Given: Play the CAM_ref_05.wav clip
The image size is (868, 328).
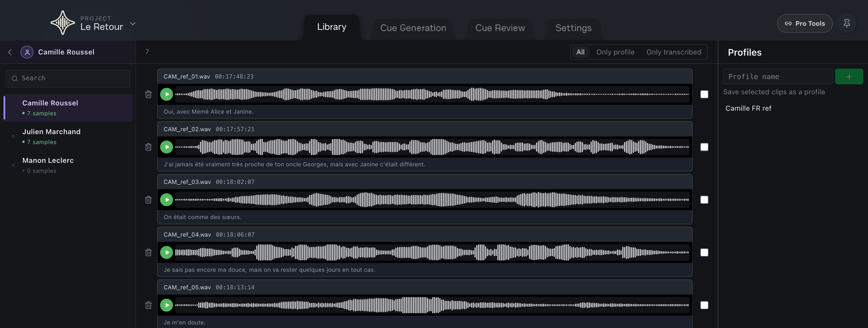Looking at the screenshot, I should [167, 305].
